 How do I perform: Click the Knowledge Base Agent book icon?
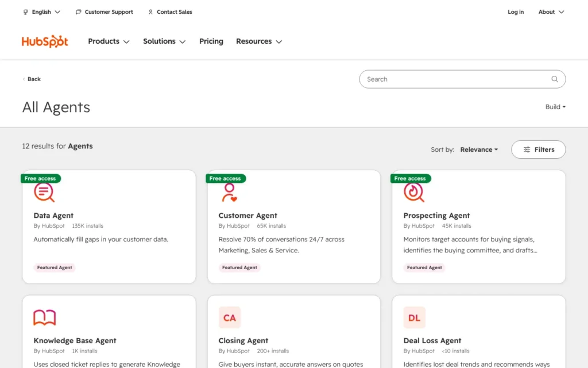pos(44,317)
